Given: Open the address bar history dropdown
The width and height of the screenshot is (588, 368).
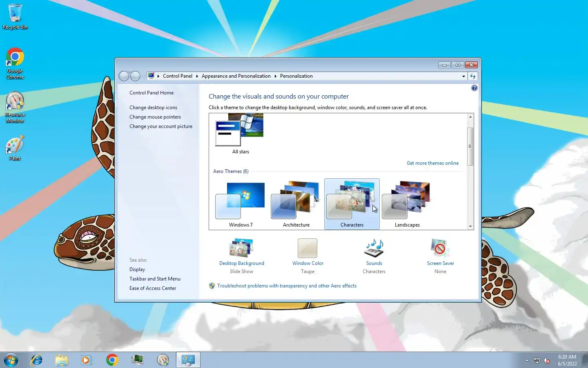Looking at the screenshot, I should click(463, 76).
